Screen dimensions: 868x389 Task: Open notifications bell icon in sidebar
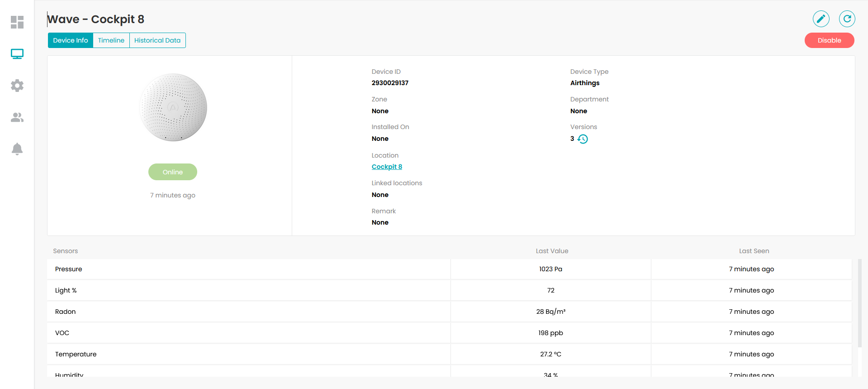coord(17,149)
